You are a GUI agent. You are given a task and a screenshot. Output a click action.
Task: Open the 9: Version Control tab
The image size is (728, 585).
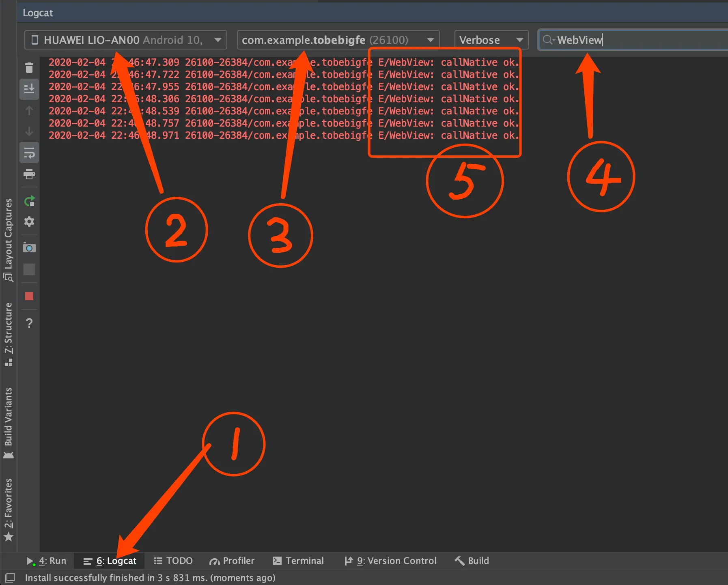click(390, 561)
